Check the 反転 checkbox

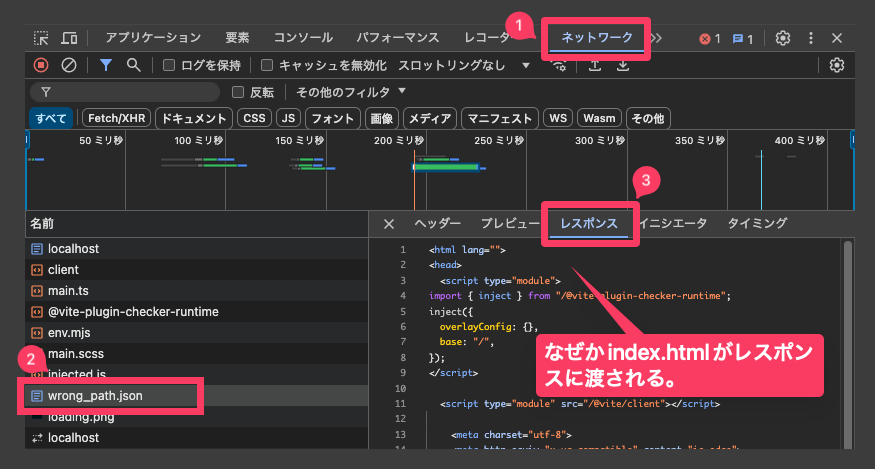tap(238, 92)
